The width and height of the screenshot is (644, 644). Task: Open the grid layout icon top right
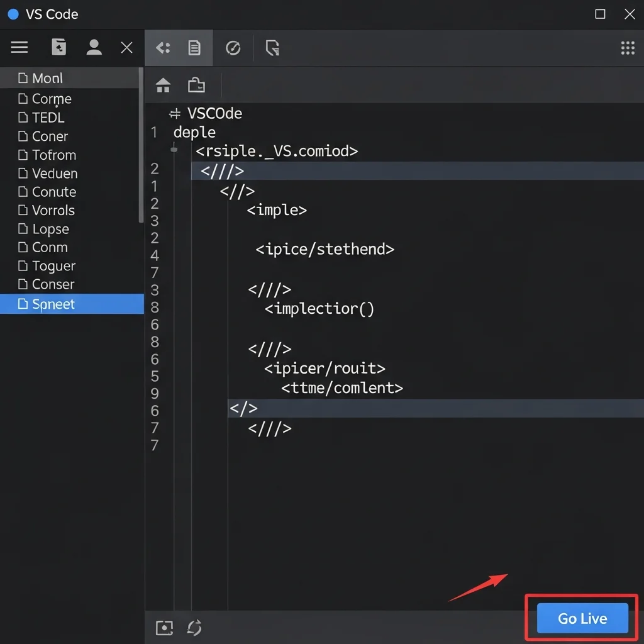click(628, 48)
